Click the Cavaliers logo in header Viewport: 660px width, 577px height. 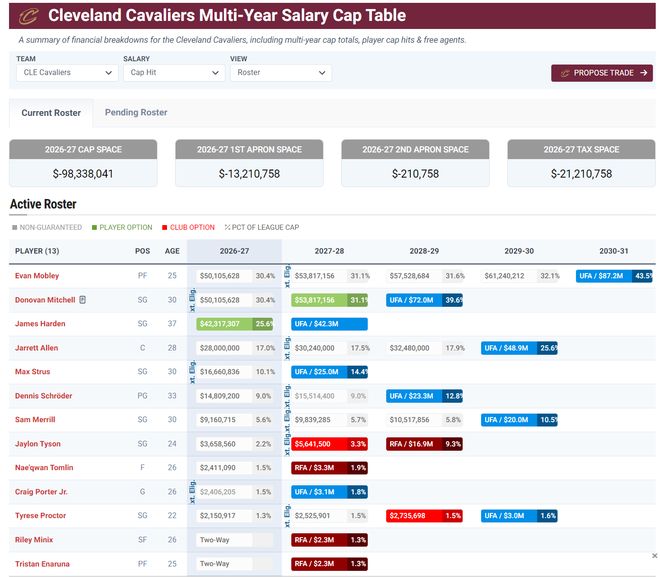click(x=29, y=16)
